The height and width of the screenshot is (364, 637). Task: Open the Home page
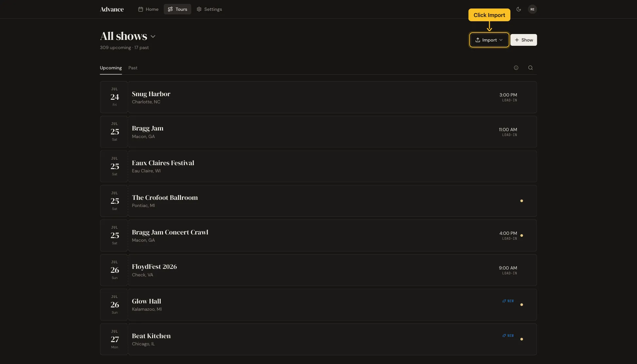pyautogui.click(x=148, y=9)
